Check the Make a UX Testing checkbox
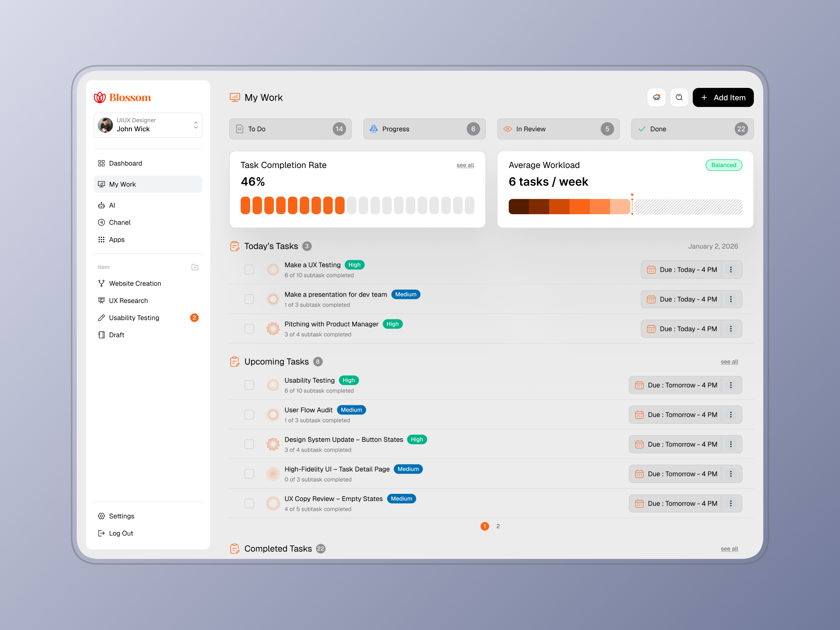840x630 pixels. point(249,270)
